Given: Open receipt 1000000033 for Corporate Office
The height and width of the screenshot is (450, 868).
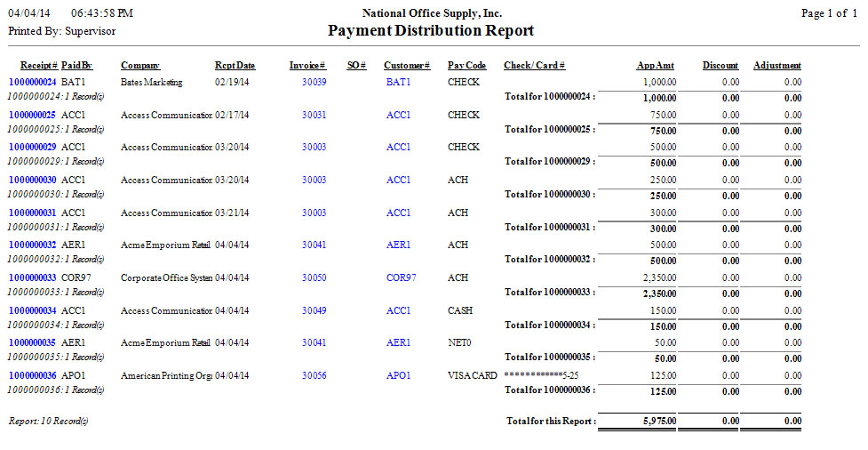Looking at the screenshot, I should [32, 278].
